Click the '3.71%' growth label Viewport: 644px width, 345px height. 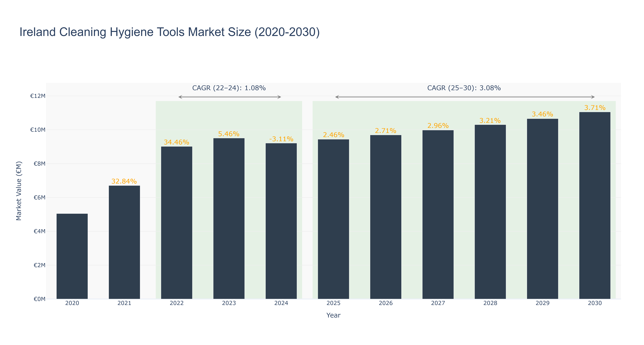pos(595,108)
